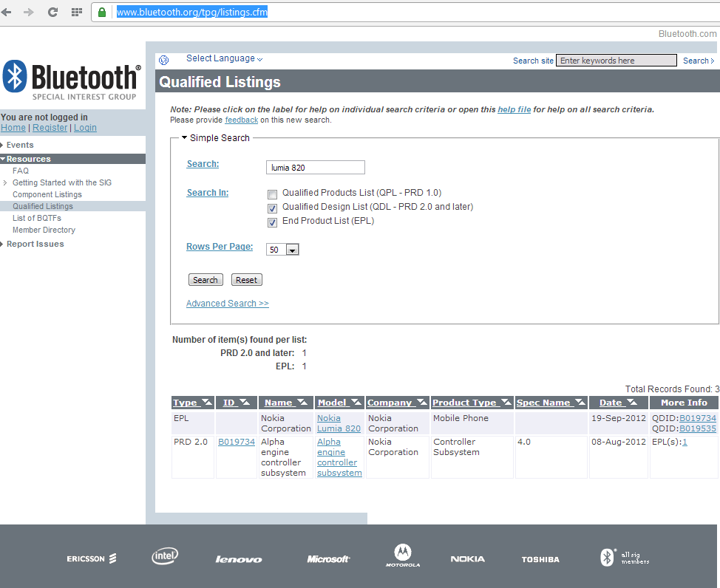
Task: Sort by Date column arrows
Action: (632, 403)
